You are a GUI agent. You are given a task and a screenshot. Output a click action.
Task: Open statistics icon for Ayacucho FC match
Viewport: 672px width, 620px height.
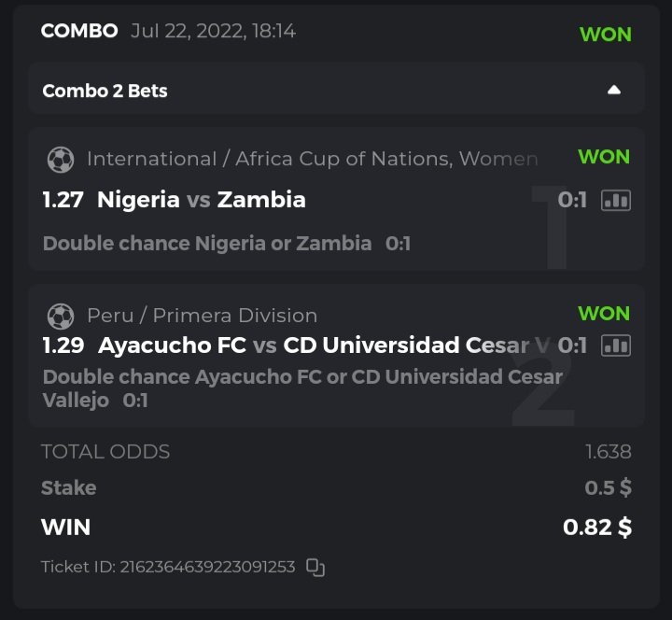click(616, 345)
